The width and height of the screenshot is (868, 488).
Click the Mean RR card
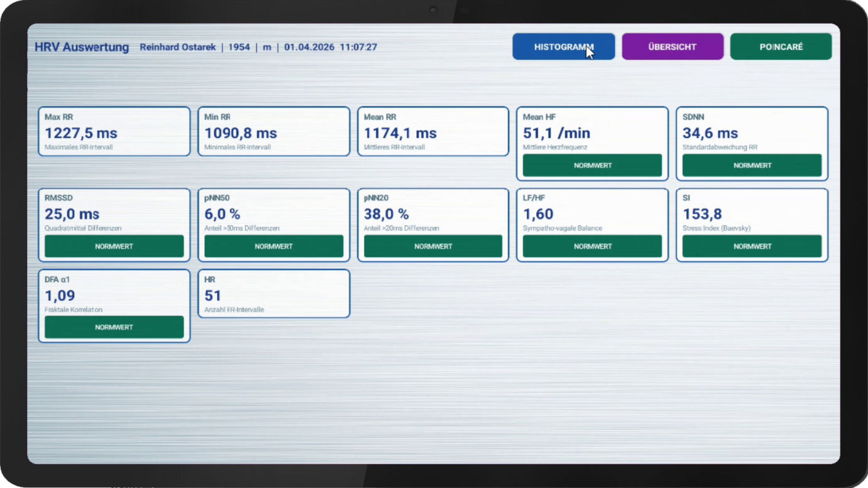click(x=432, y=131)
